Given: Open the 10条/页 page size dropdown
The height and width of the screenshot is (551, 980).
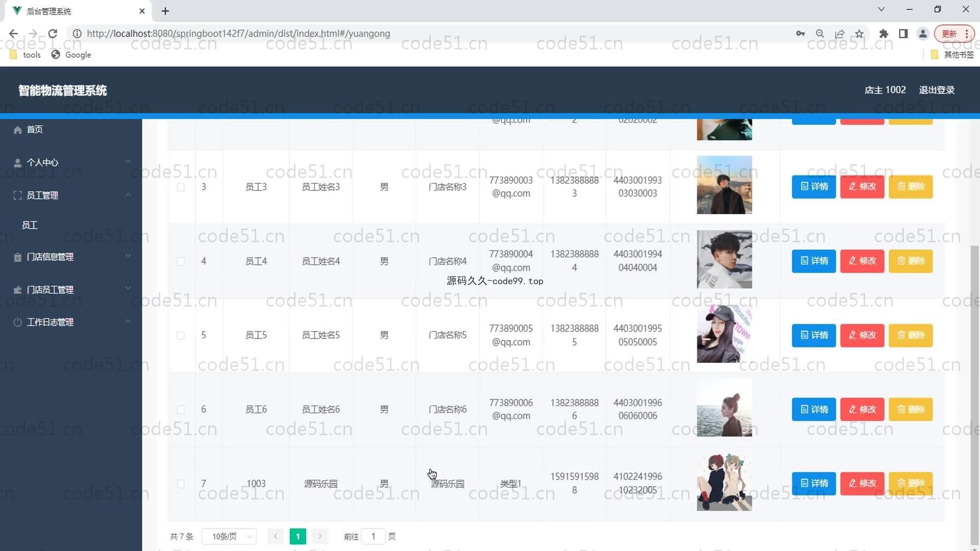Looking at the screenshot, I should 229,536.
